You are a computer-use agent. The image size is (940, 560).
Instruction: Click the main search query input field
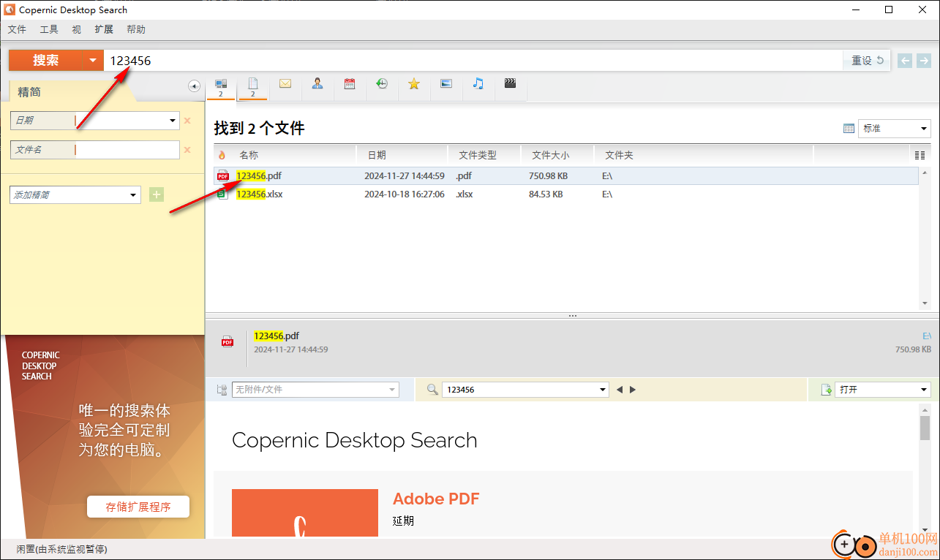474,61
